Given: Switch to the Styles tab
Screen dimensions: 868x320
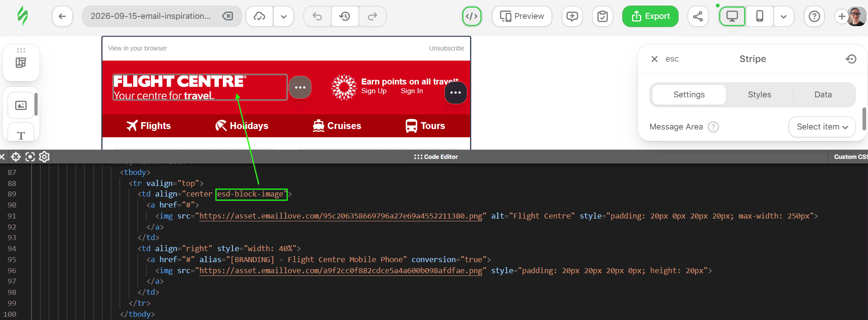Looking at the screenshot, I should [x=760, y=95].
